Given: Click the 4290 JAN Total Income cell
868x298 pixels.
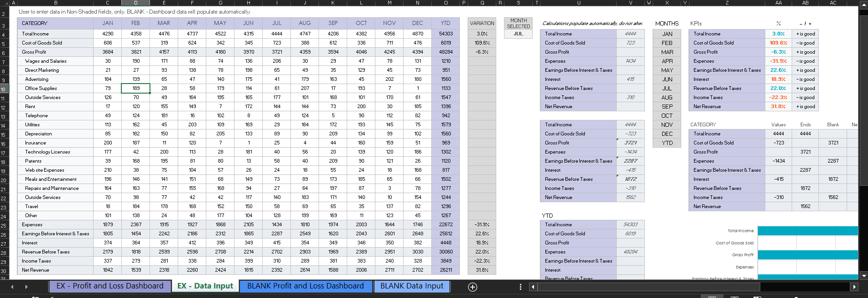Looking at the screenshot, I should (x=108, y=34).
